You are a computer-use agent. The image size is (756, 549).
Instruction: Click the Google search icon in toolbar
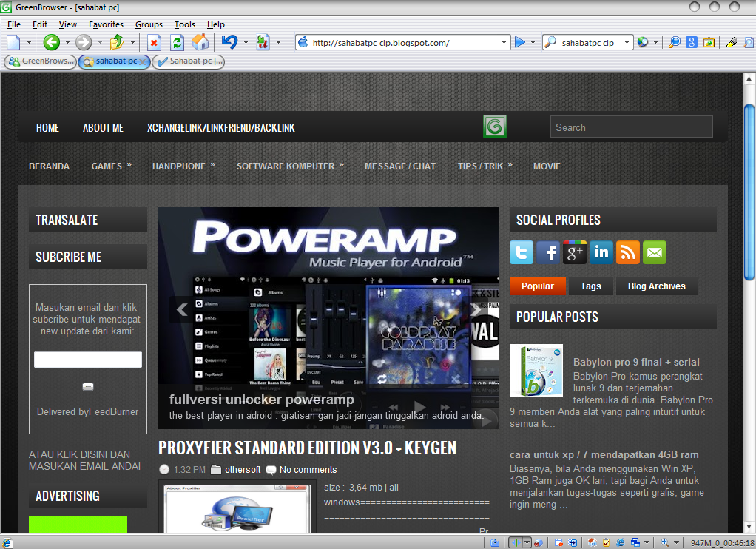[692, 42]
